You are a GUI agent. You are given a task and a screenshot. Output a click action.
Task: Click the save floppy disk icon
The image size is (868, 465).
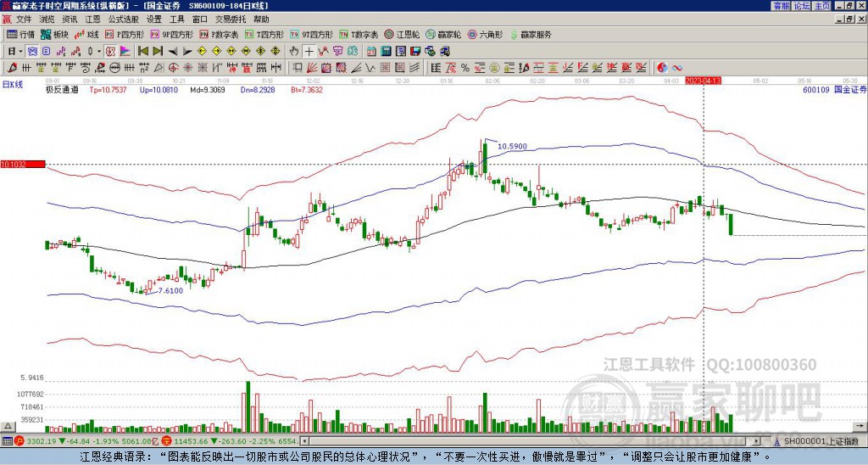coord(415,51)
